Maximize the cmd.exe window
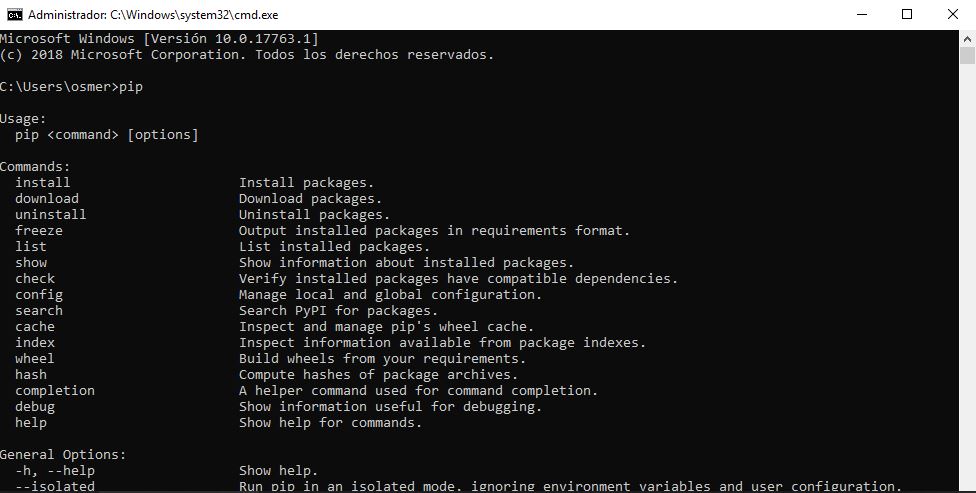 tap(907, 14)
